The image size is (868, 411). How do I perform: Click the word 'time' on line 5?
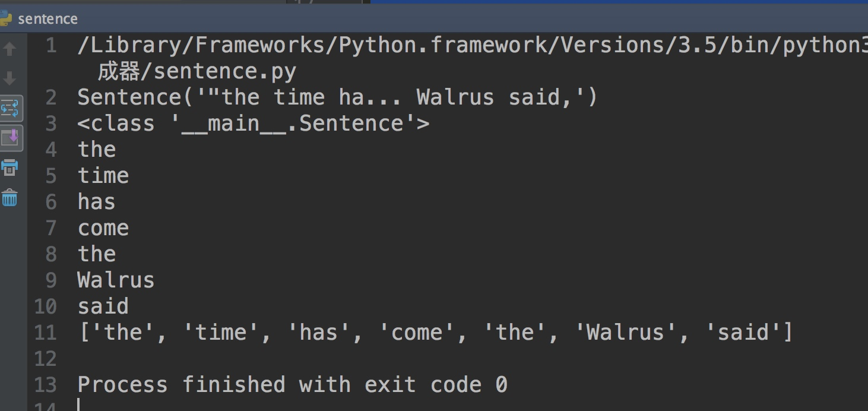103,176
